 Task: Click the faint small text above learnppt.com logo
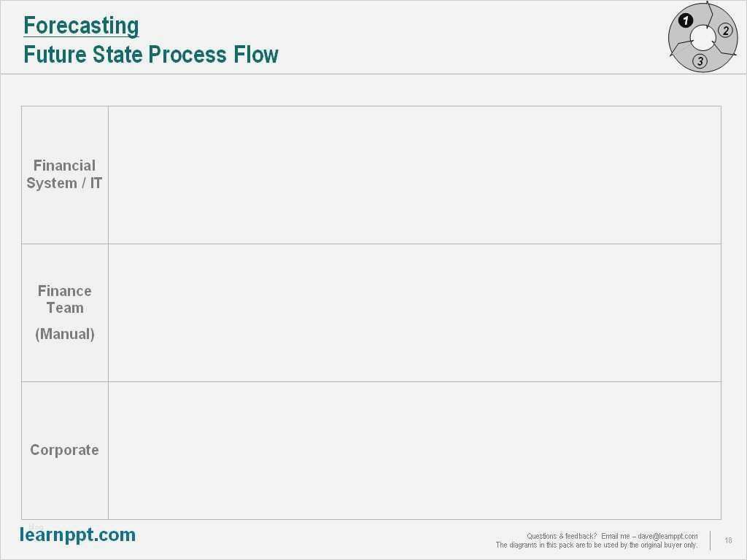click(36, 525)
